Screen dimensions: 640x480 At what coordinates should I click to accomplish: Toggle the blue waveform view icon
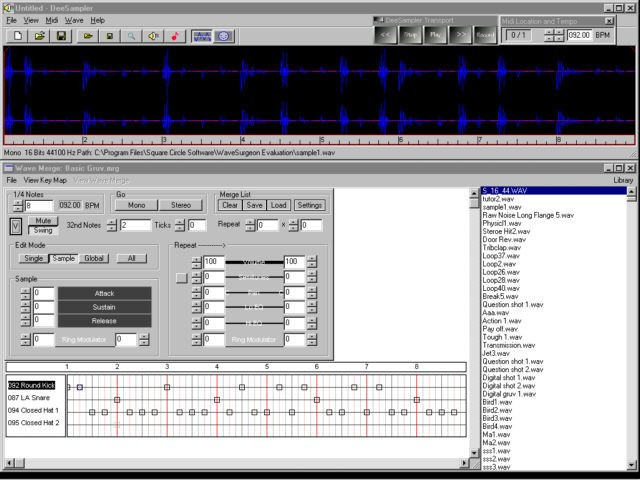(202, 36)
